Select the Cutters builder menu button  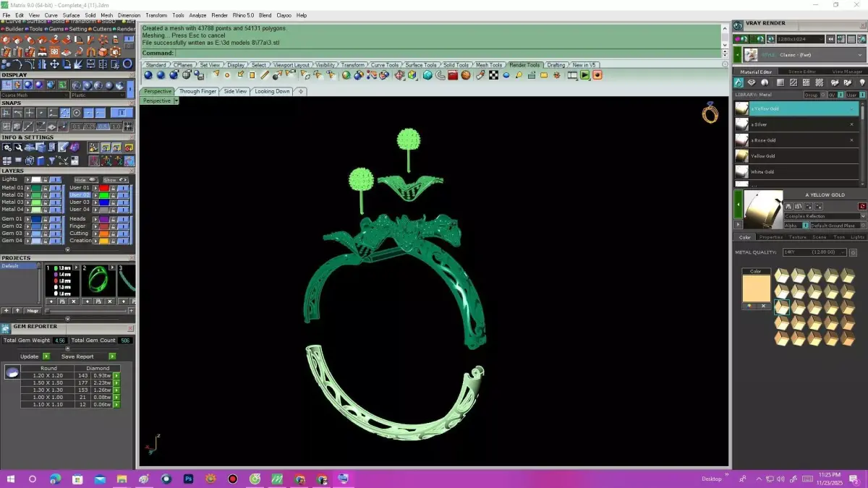click(101, 29)
